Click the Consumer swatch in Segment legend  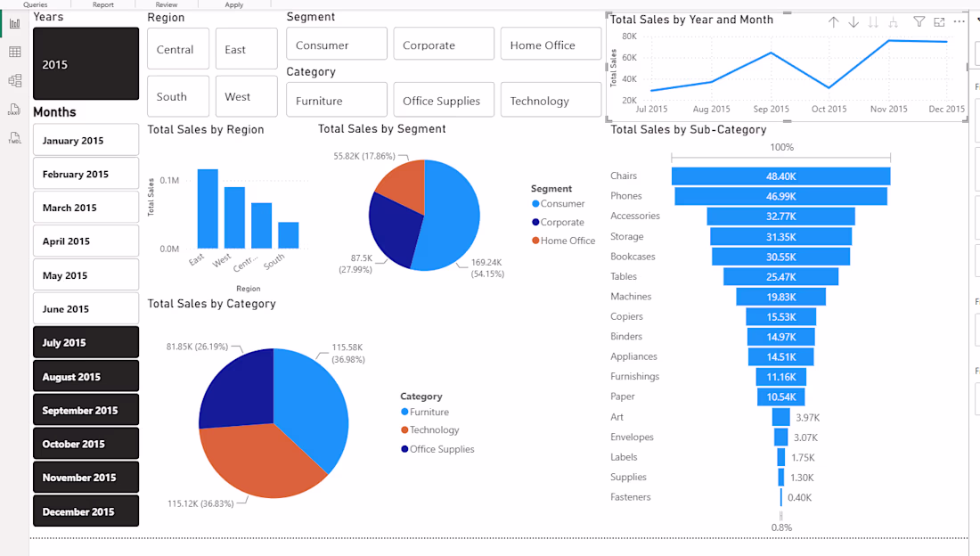coord(535,204)
